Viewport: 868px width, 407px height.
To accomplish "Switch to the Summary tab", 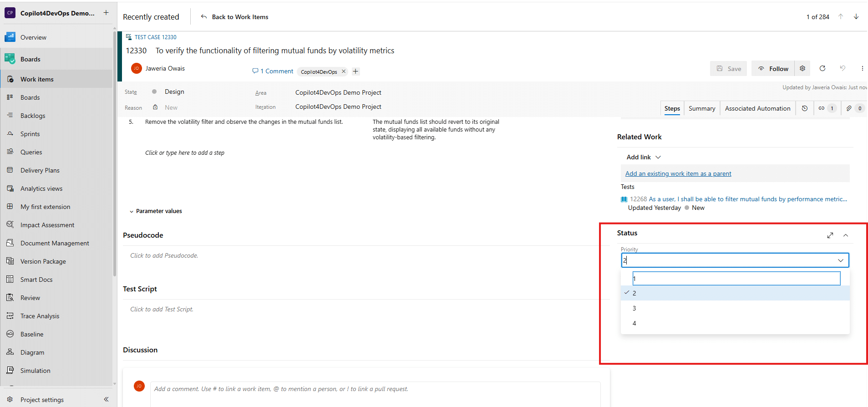I will point(701,108).
